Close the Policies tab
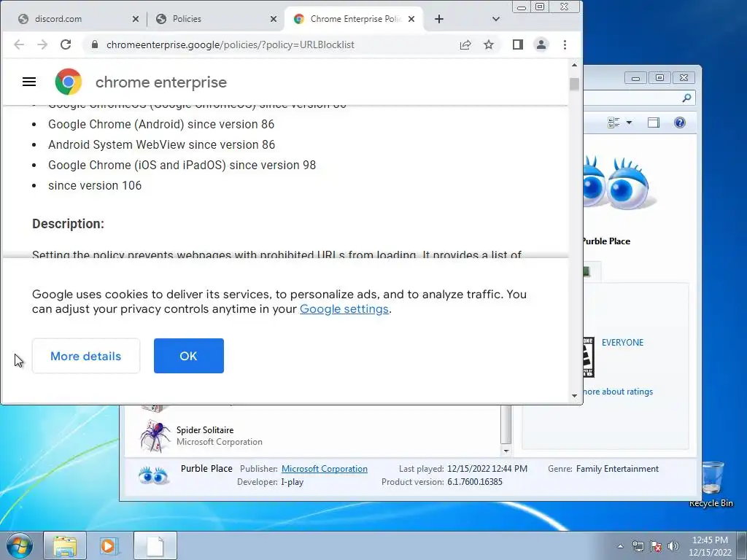This screenshot has width=747, height=560. point(274,19)
